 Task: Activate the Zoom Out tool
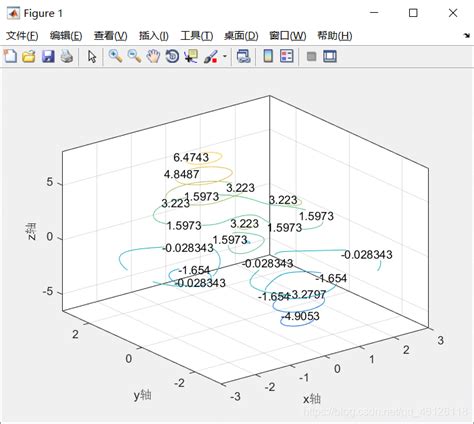[134, 56]
